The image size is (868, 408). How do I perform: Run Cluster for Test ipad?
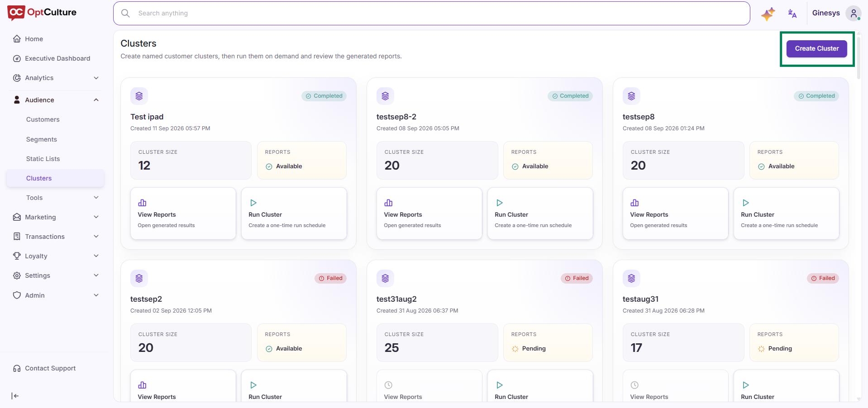294,213
